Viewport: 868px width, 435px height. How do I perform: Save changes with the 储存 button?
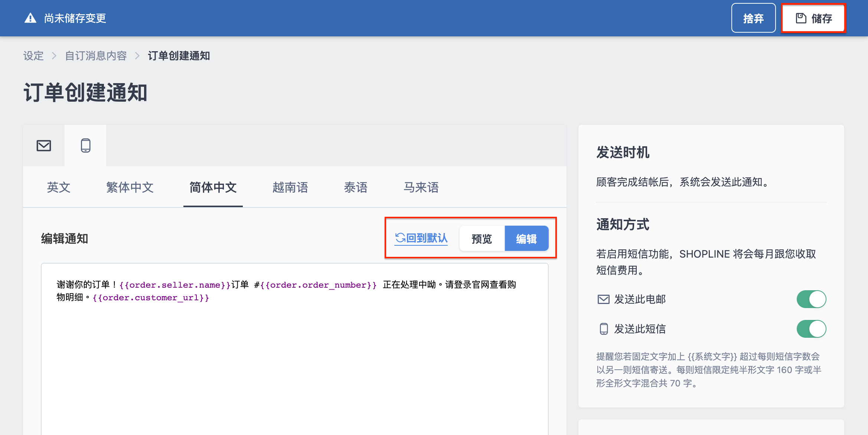(x=813, y=18)
